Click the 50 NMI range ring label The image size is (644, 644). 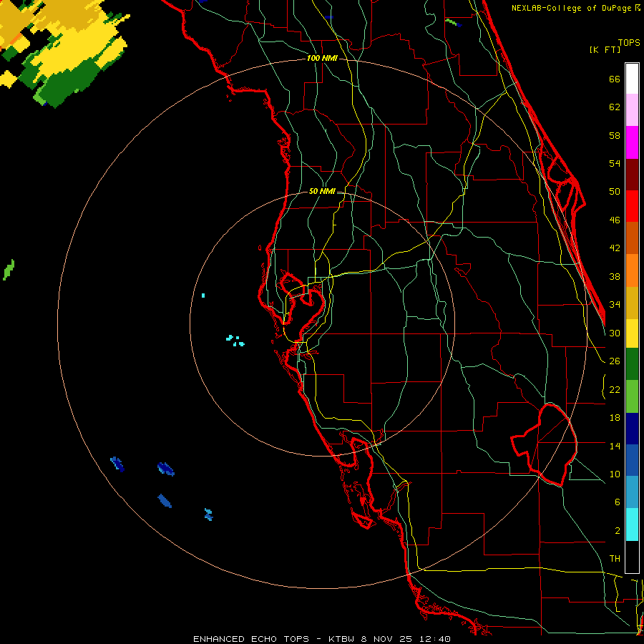pos(322,191)
